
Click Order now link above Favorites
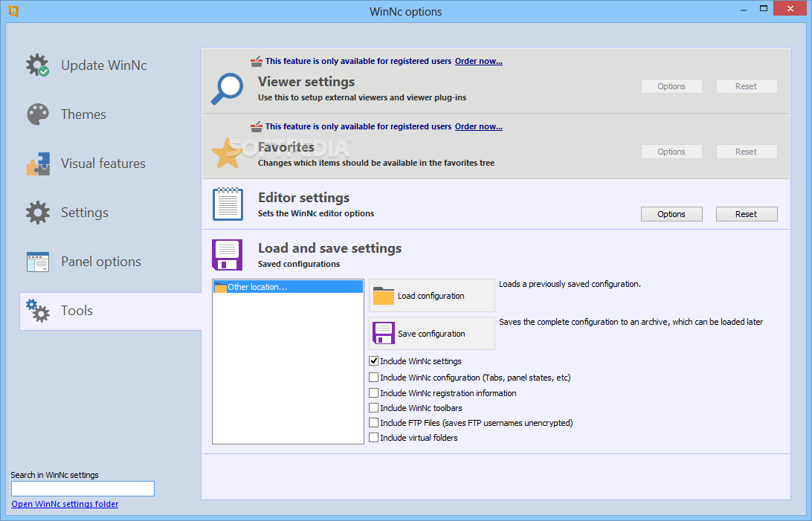pyautogui.click(x=479, y=127)
